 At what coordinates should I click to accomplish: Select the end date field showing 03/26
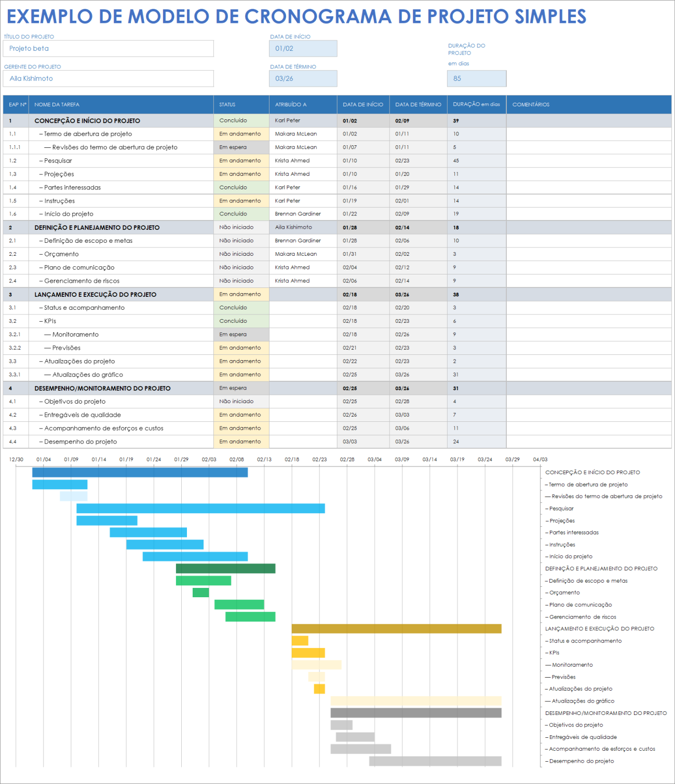pos(303,78)
